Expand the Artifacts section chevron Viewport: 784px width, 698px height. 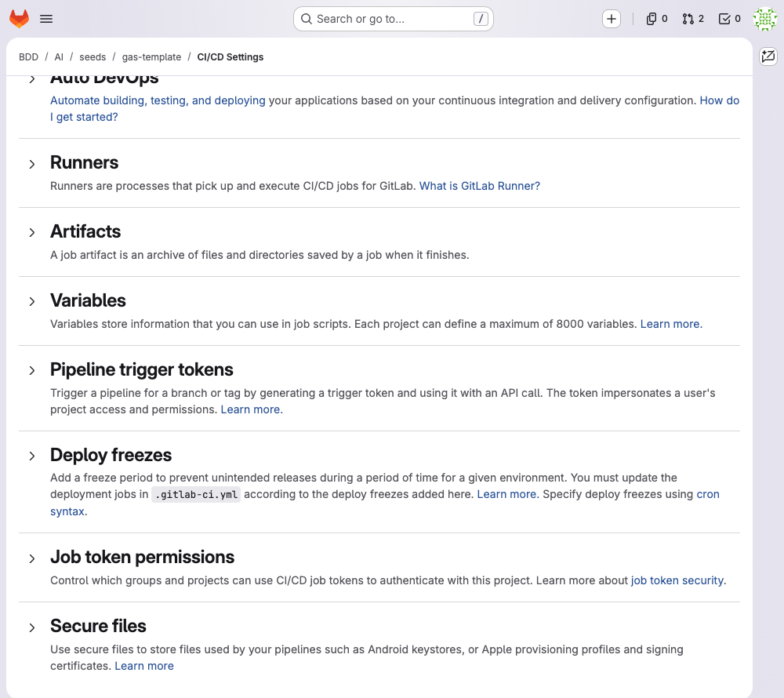pos(32,232)
